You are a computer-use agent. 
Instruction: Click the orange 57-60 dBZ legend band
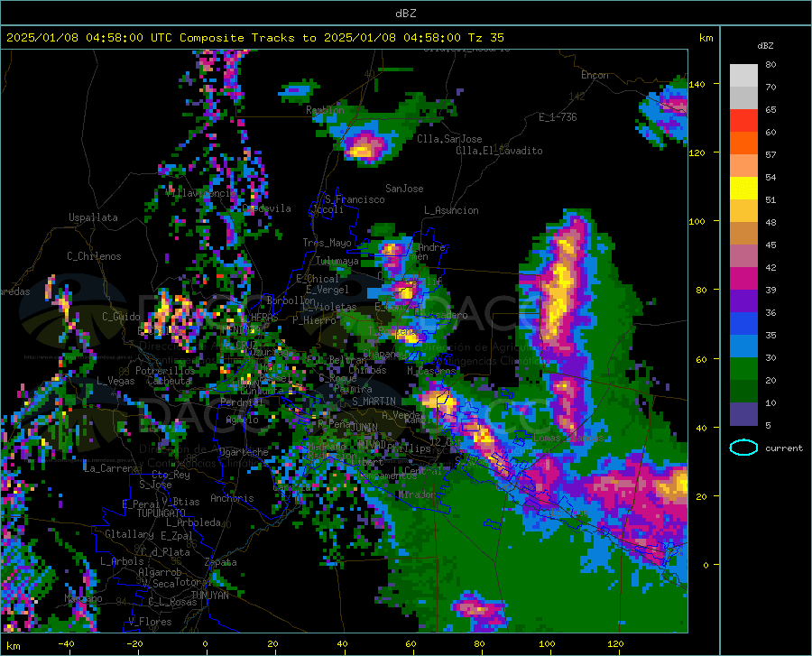(x=743, y=143)
